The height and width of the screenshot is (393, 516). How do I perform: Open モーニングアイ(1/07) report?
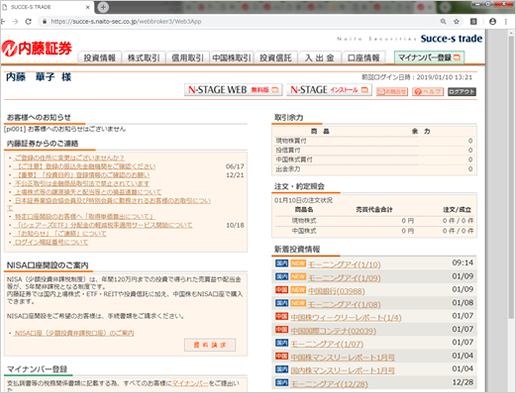coord(327,344)
